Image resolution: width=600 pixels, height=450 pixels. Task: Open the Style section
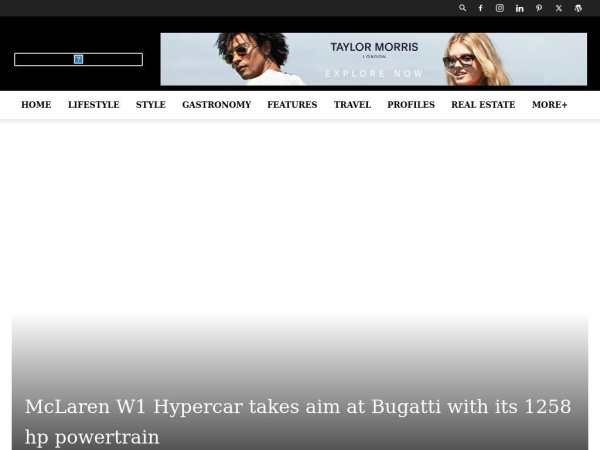click(151, 105)
